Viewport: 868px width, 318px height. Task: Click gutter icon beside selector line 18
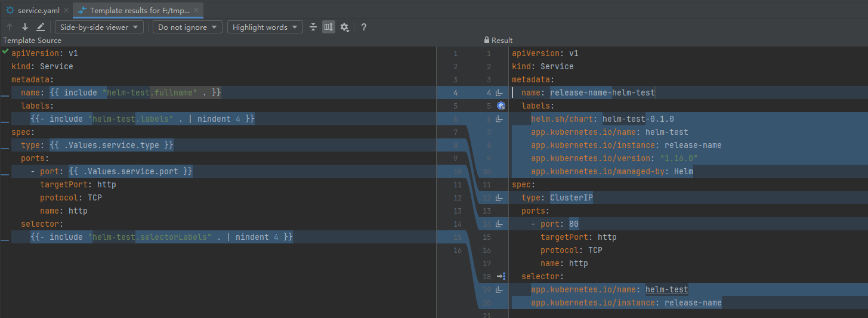pyautogui.click(x=501, y=276)
